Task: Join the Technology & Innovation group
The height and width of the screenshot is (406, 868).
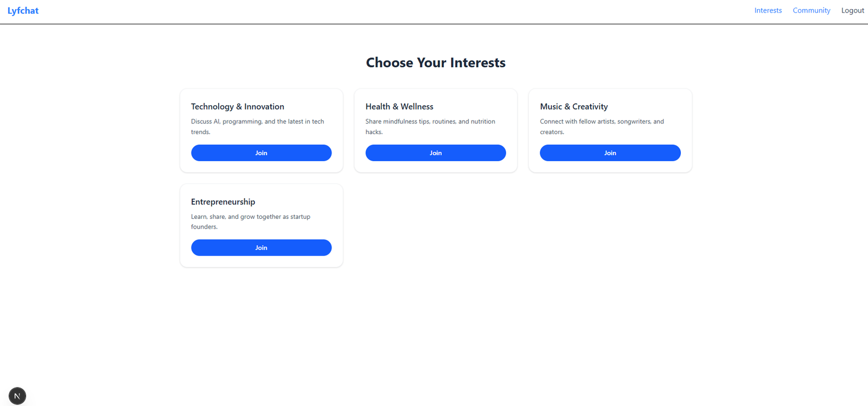Action: click(261, 153)
